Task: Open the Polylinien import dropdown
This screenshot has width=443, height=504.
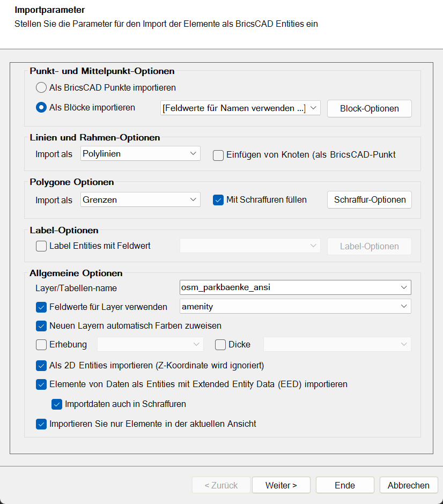Action: click(x=191, y=153)
